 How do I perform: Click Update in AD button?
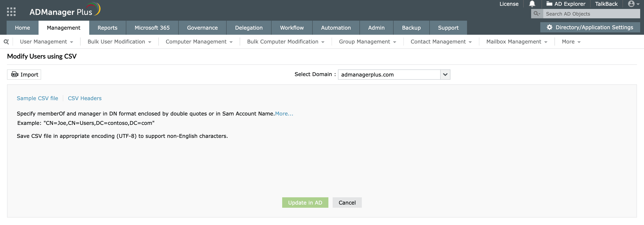point(305,202)
